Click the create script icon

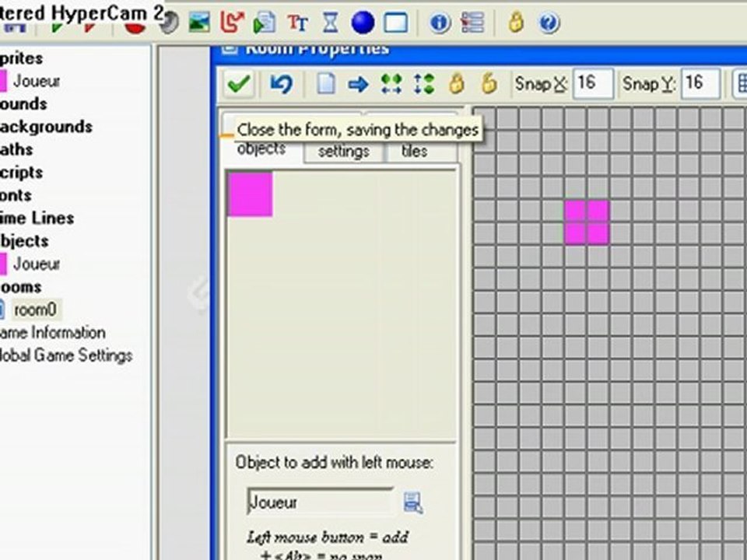coord(265,23)
